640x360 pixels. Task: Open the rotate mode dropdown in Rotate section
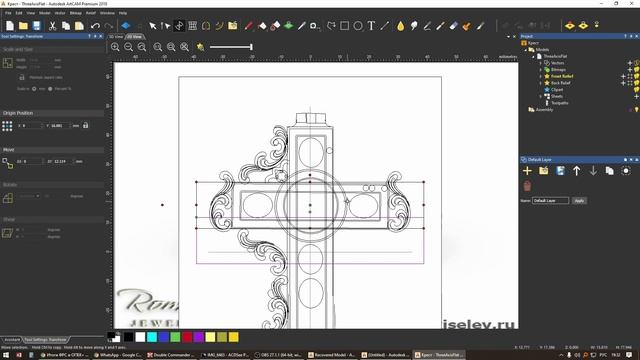click(x=29, y=196)
